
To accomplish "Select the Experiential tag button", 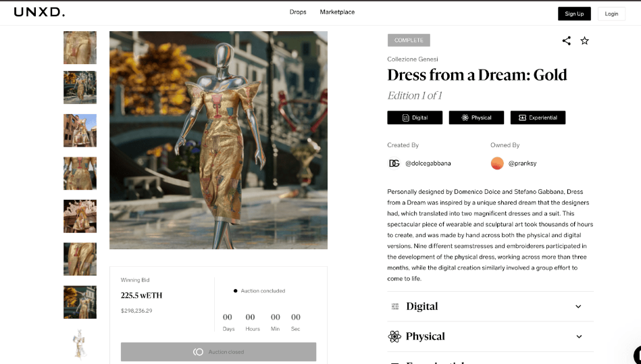I will point(538,118).
